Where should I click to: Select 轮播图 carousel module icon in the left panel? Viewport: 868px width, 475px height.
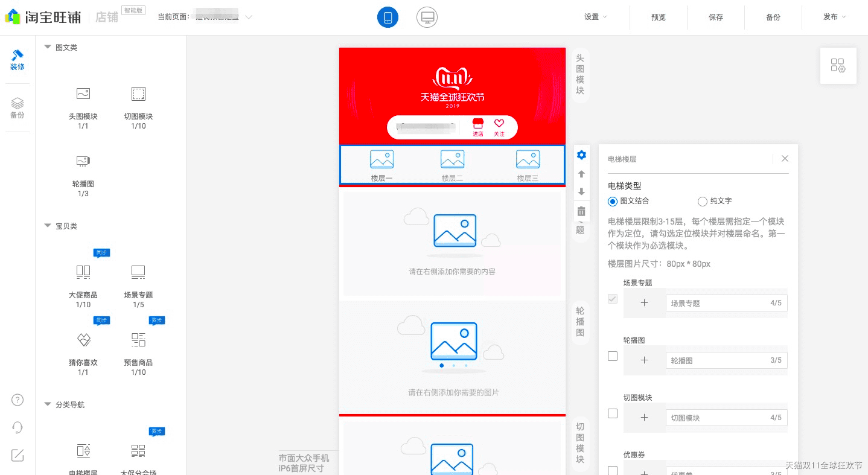[x=83, y=161]
